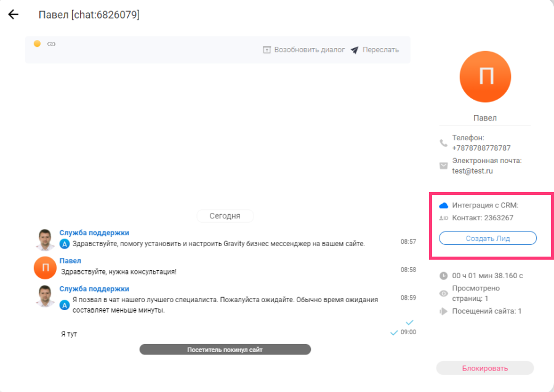Click the Посетитель покинул сайт banner
554x392 pixels.
click(x=225, y=350)
